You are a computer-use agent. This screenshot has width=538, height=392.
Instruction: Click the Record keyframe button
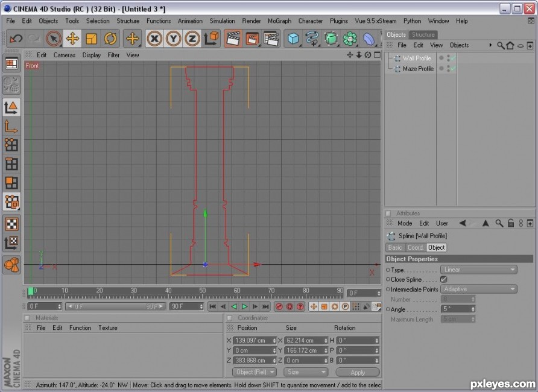coord(279,306)
